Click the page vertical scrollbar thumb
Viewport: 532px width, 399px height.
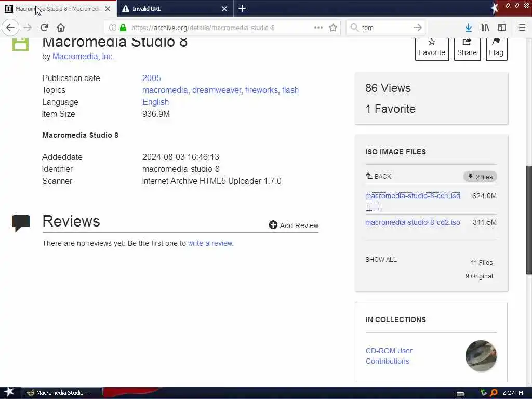[528, 220]
